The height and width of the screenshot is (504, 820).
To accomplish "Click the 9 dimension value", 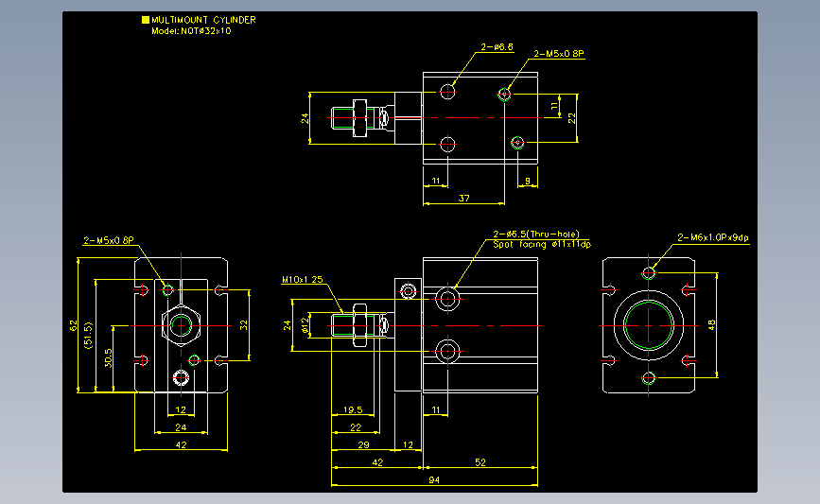I will click(x=528, y=181).
